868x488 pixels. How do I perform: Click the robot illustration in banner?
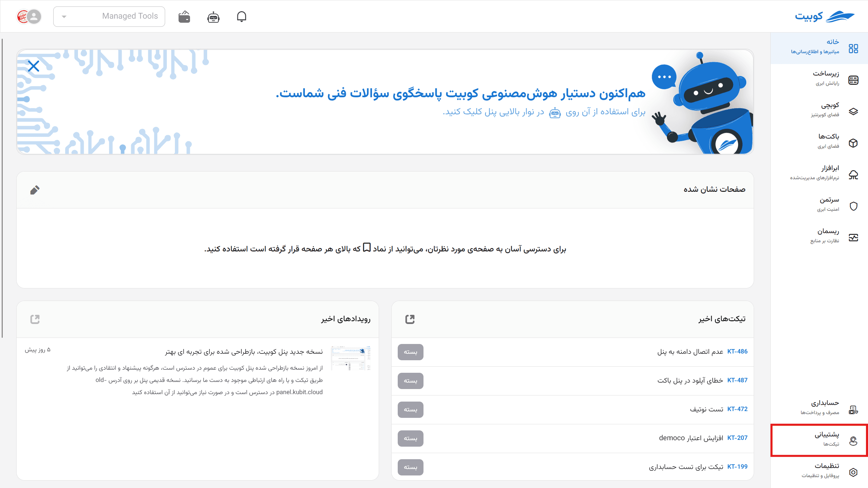pos(702,103)
